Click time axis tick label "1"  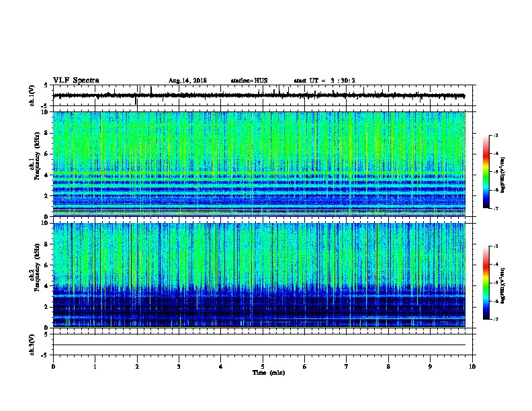pyautogui.click(x=95, y=367)
